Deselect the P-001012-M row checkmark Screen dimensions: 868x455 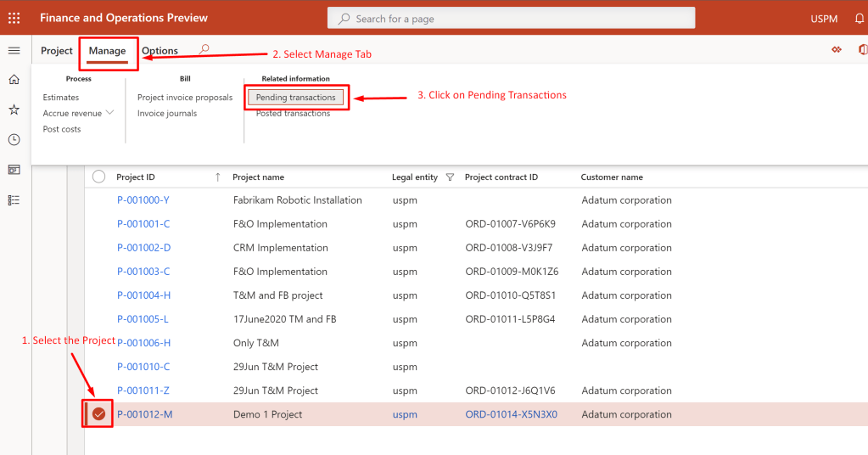pyautogui.click(x=99, y=414)
